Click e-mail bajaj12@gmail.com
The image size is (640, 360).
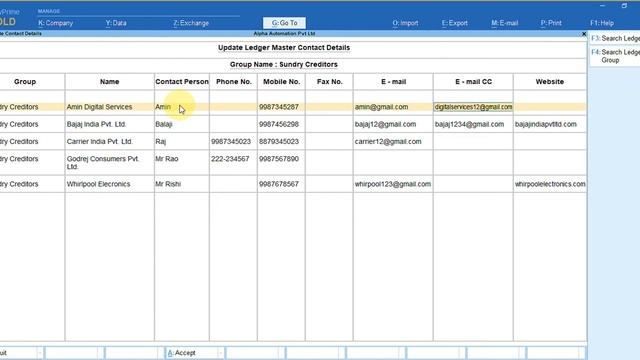385,124
